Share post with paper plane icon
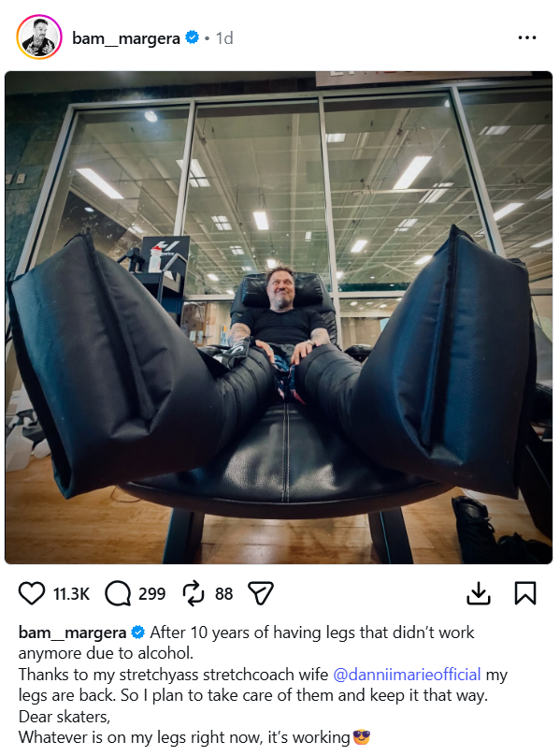The image size is (560, 756). click(x=260, y=593)
